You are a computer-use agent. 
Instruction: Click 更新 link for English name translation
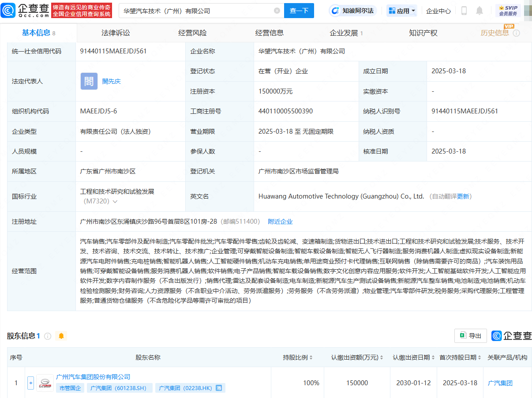463,196
